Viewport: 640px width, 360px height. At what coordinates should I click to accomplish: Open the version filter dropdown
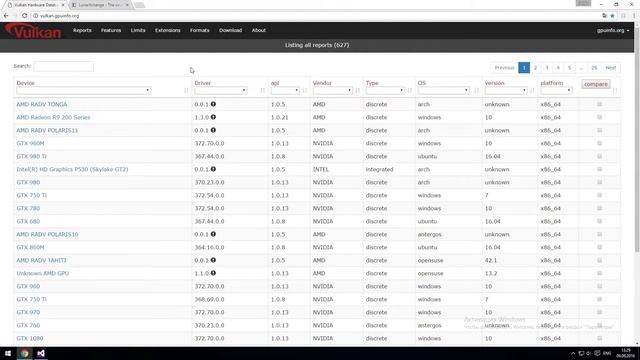506,91
